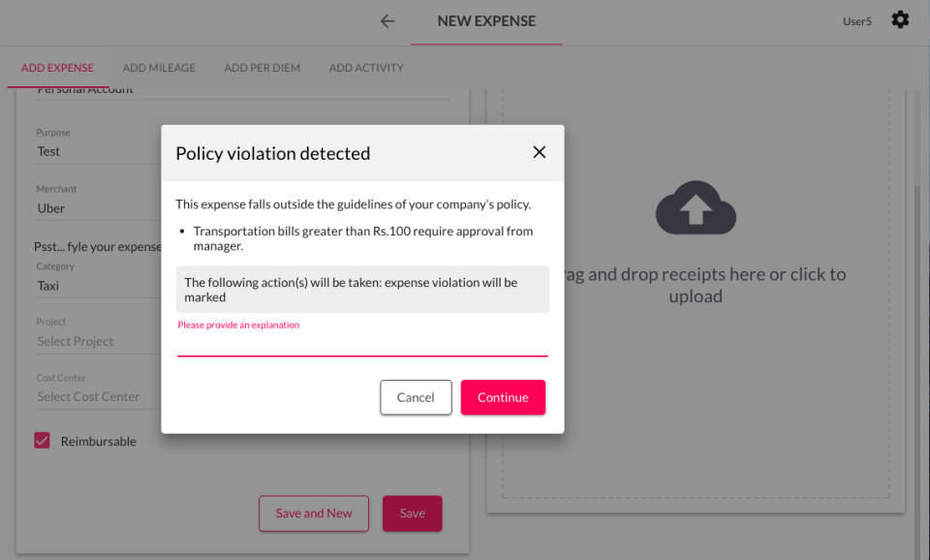Click the explanation input field
Image resolution: width=930 pixels, height=560 pixels.
(x=362, y=349)
